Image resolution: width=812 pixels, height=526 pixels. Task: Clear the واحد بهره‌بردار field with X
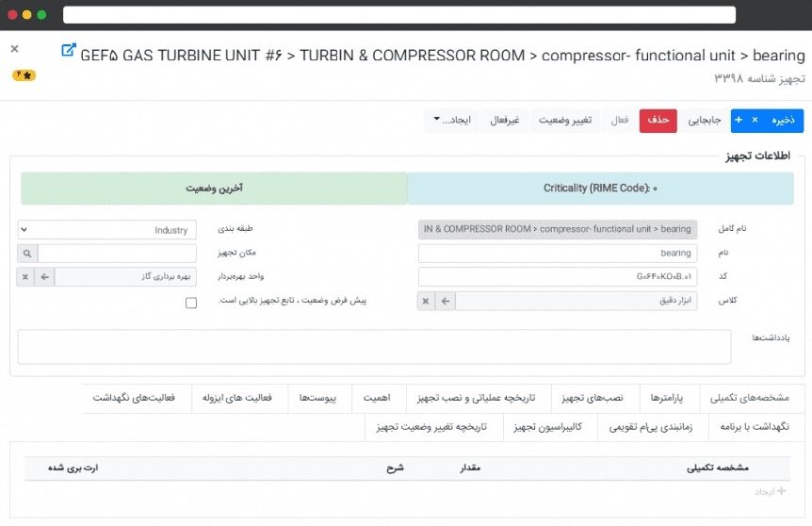click(x=25, y=277)
